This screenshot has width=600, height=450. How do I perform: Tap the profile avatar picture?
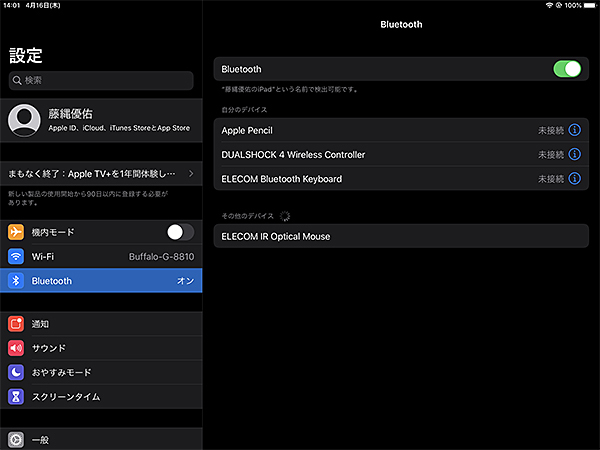(x=23, y=120)
